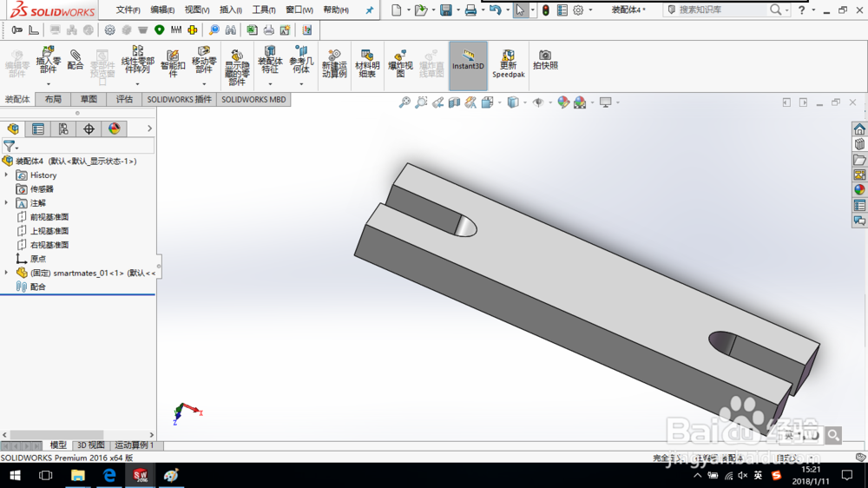Screen dimensions: 868x488
Task: Click the Undo toolbar icon
Action: 495,10
